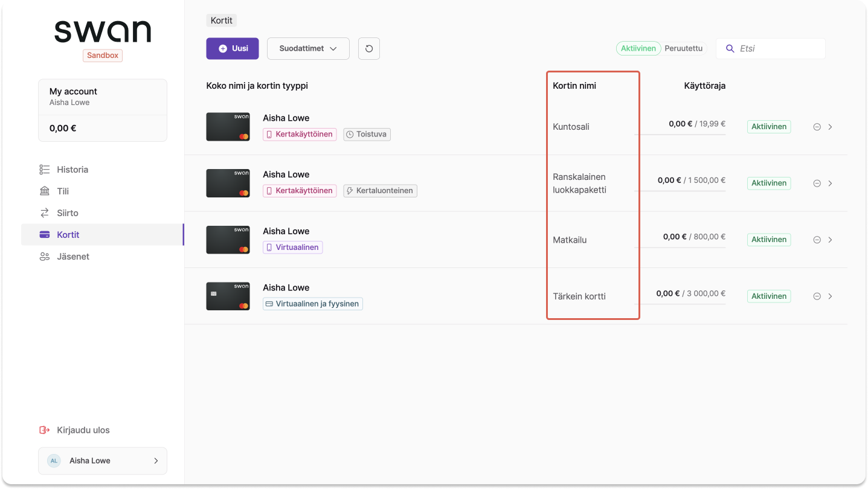
Task: Open Tärkein kortti card chevron
Action: click(x=830, y=296)
